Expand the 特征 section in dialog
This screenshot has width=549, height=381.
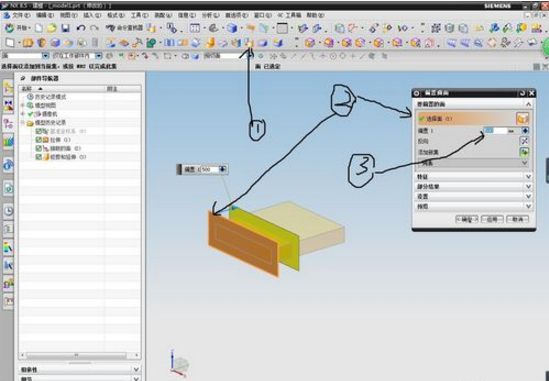coord(474,177)
